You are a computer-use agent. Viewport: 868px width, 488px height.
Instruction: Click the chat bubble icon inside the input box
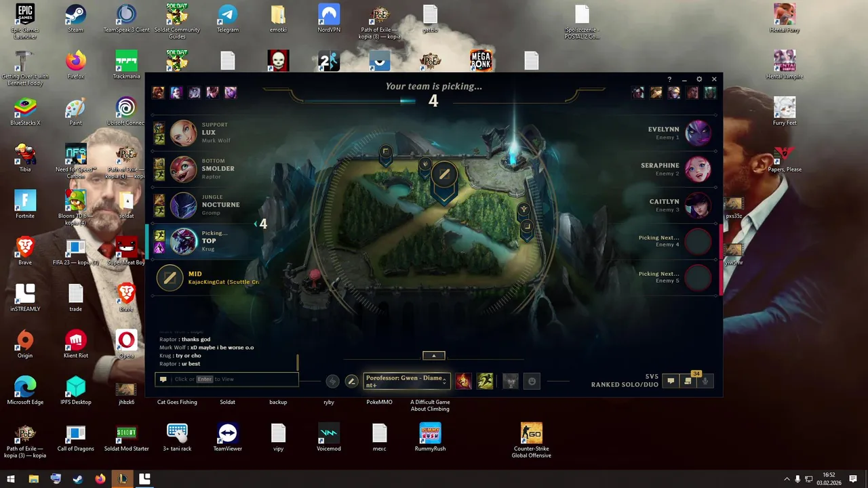coord(163,379)
